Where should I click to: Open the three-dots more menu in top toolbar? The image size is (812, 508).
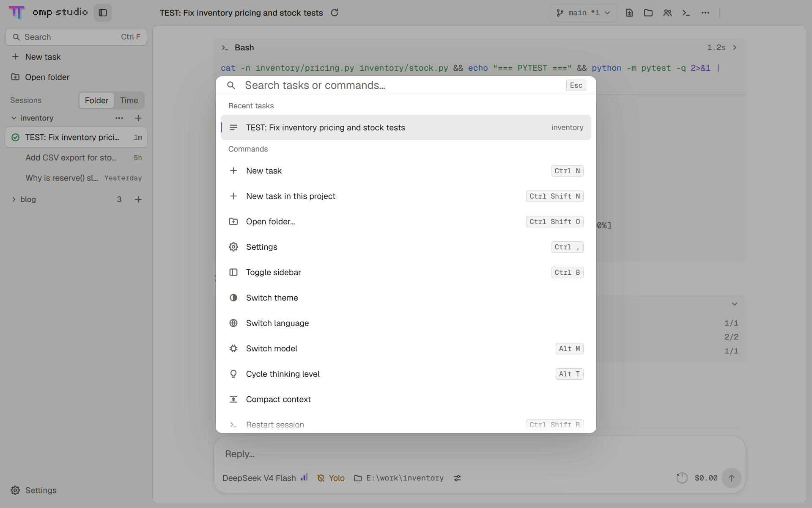click(x=705, y=13)
